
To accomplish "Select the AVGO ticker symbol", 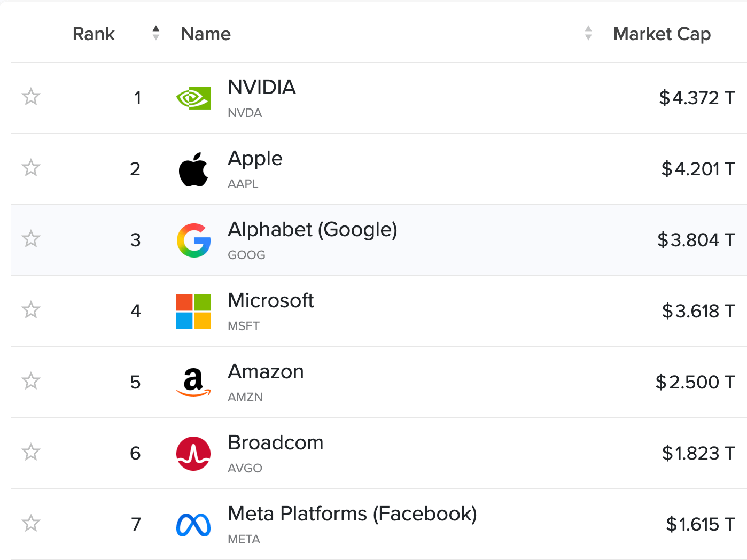I will tap(245, 468).
